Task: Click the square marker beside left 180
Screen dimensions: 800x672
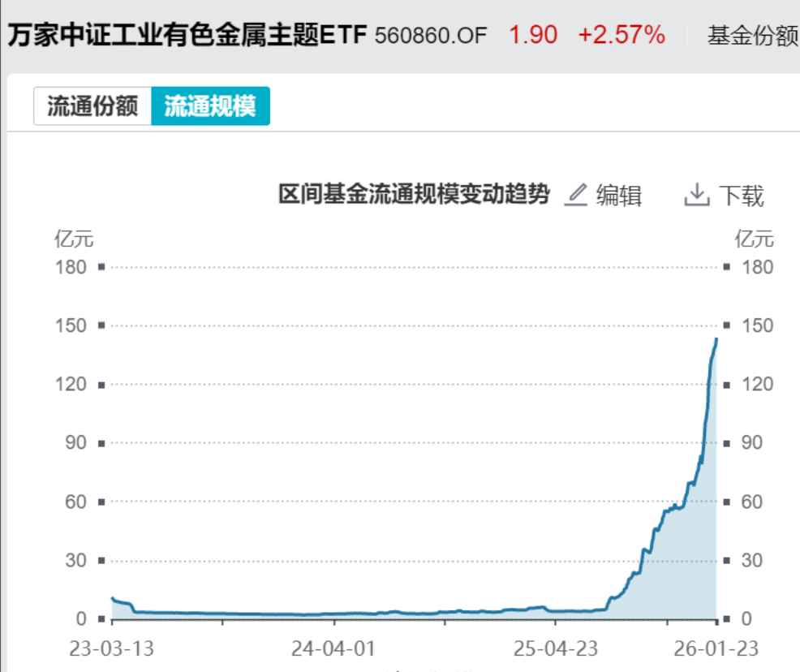Action: 101,267
